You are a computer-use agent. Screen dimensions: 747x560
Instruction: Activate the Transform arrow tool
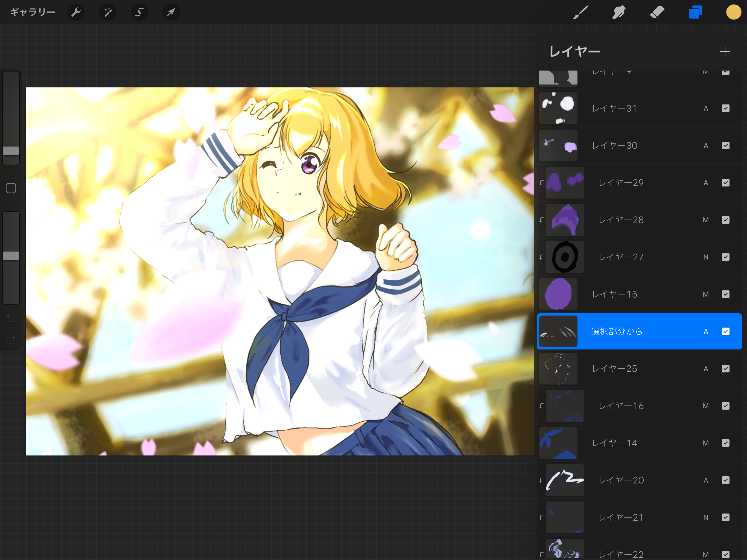pos(171,13)
